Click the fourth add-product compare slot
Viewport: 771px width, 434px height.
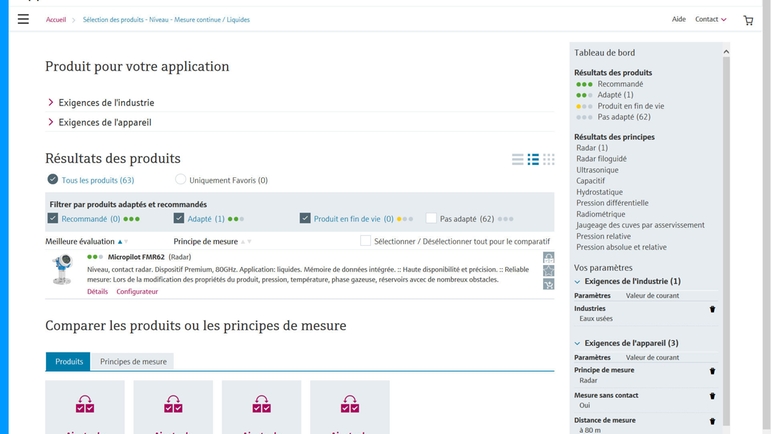(x=350, y=407)
